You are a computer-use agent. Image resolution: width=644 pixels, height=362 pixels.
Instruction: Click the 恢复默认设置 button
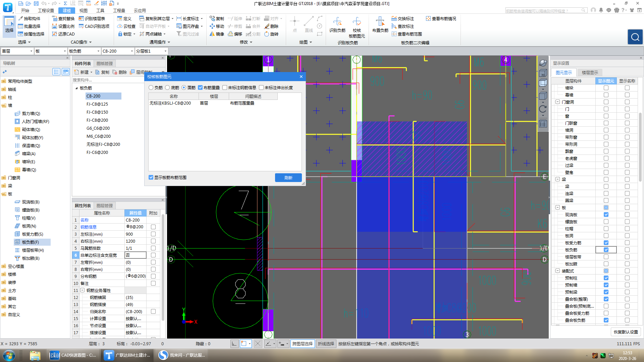tap(626, 332)
